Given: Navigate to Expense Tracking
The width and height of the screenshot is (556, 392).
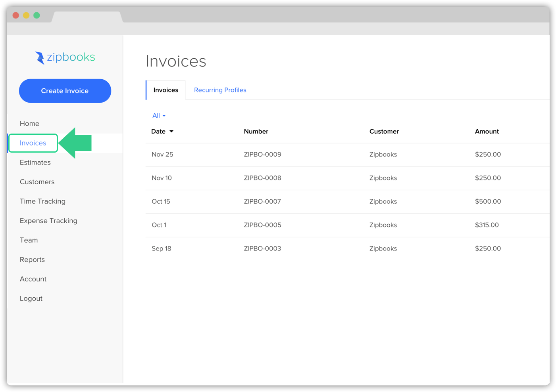Looking at the screenshot, I should tap(48, 221).
